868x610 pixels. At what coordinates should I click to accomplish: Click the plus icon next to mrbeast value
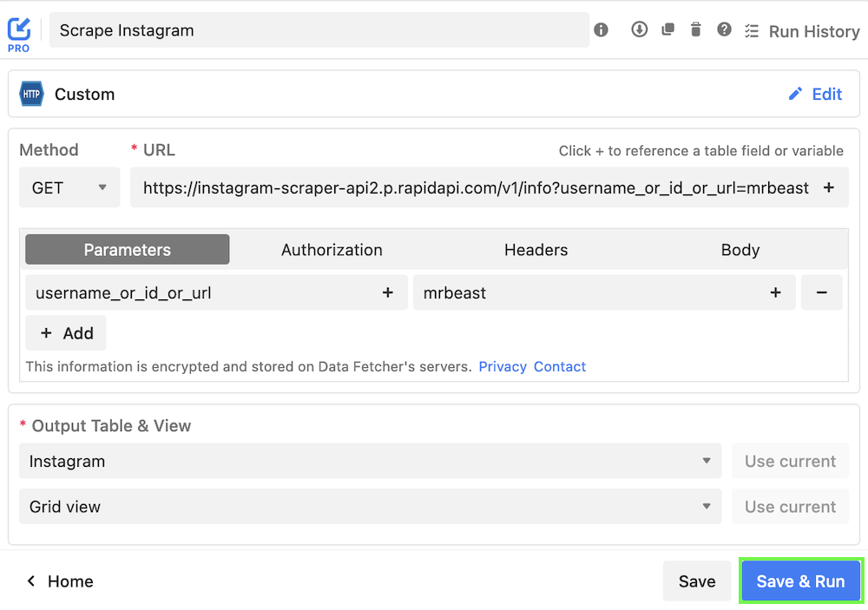(775, 292)
